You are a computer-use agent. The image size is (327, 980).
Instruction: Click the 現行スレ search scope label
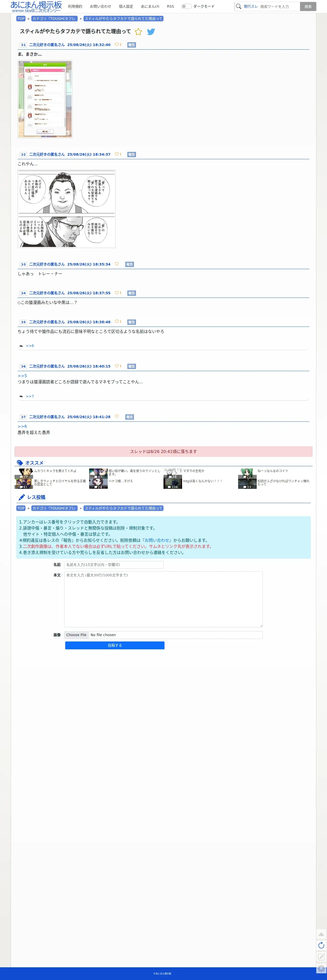[251, 6]
